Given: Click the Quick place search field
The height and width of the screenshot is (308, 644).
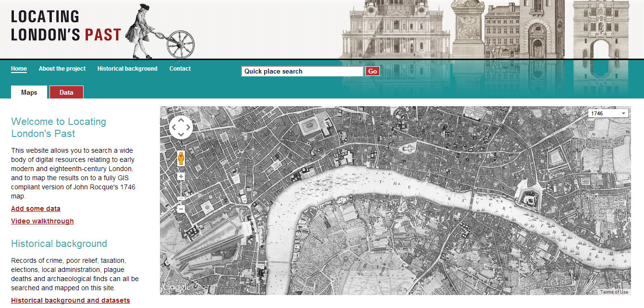Looking at the screenshot, I should [302, 71].
